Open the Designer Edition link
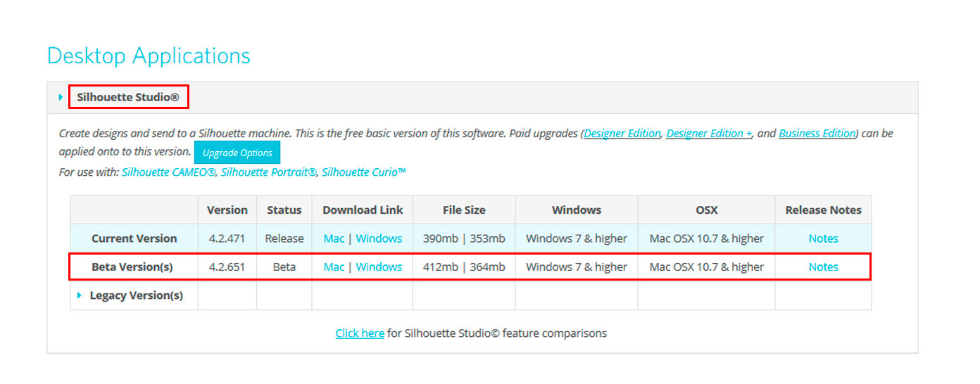Viewport: 980px width, 384px height. click(x=622, y=133)
